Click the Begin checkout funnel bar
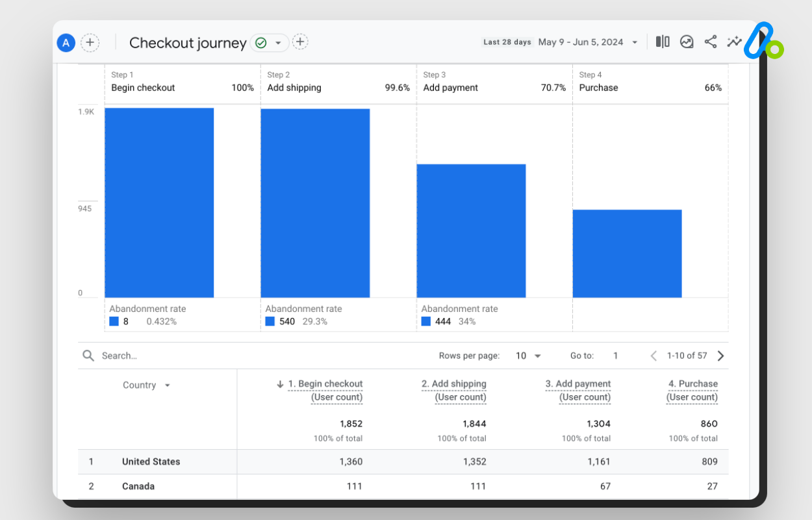 click(159, 203)
